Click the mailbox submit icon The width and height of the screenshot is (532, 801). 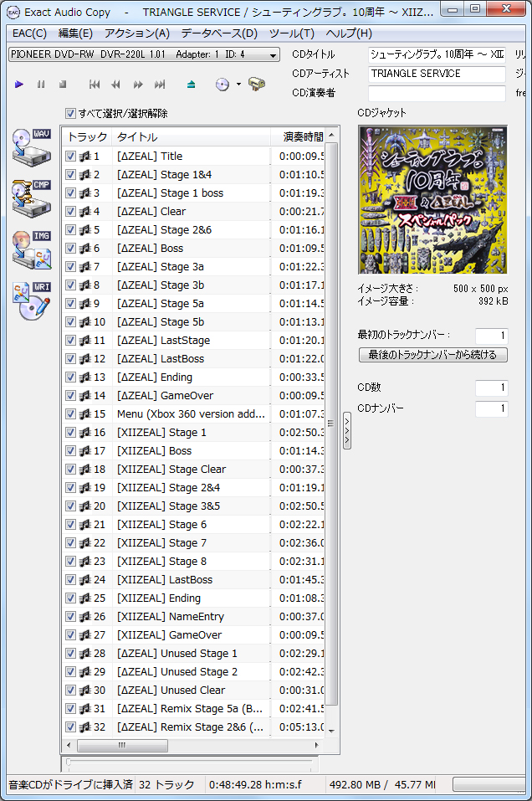pyautogui.click(x=256, y=85)
